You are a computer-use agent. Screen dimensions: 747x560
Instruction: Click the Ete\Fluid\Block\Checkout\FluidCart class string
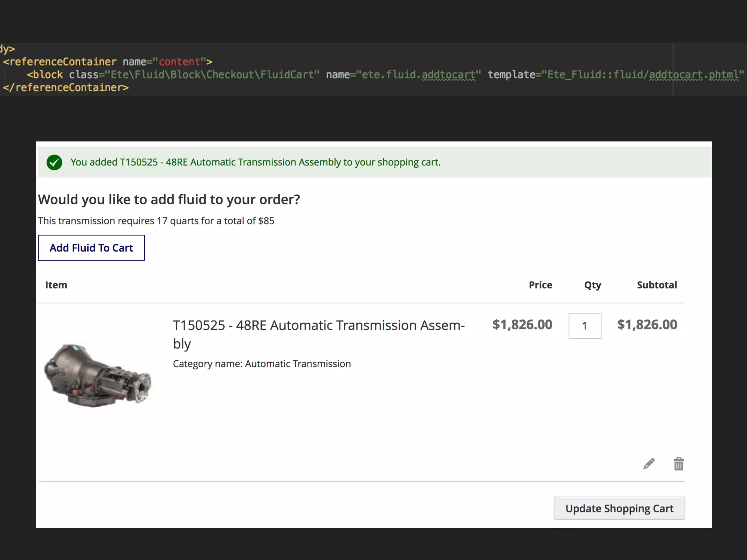click(x=212, y=74)
